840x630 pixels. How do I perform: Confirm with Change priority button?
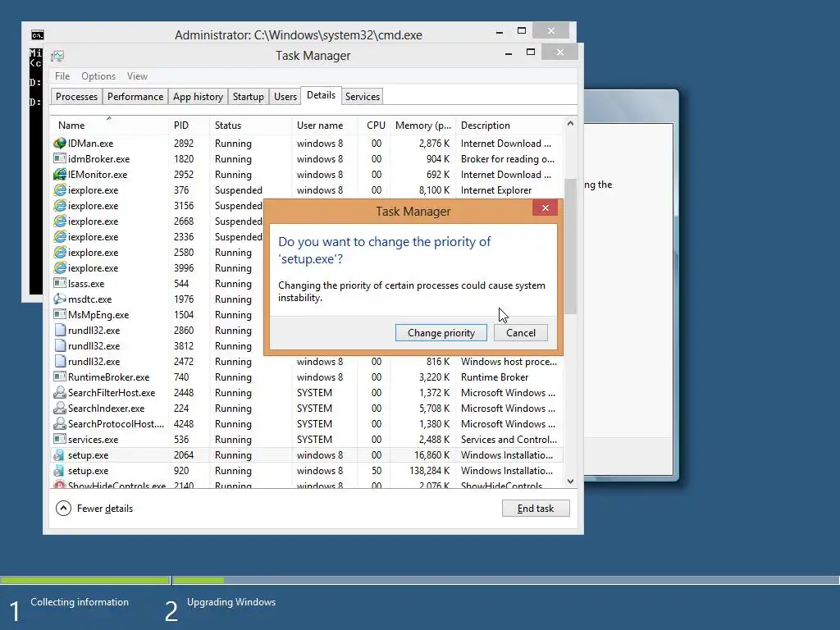point(441,333)
